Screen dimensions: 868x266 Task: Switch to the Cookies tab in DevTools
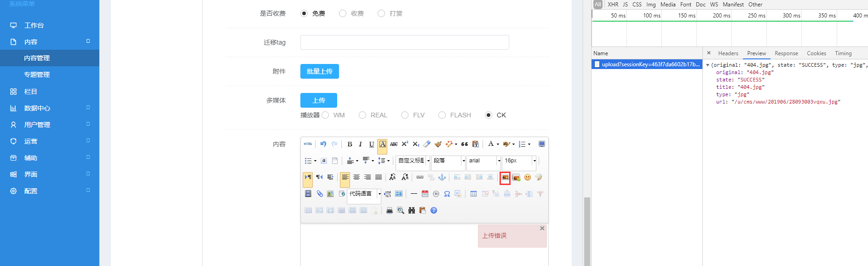816,53
